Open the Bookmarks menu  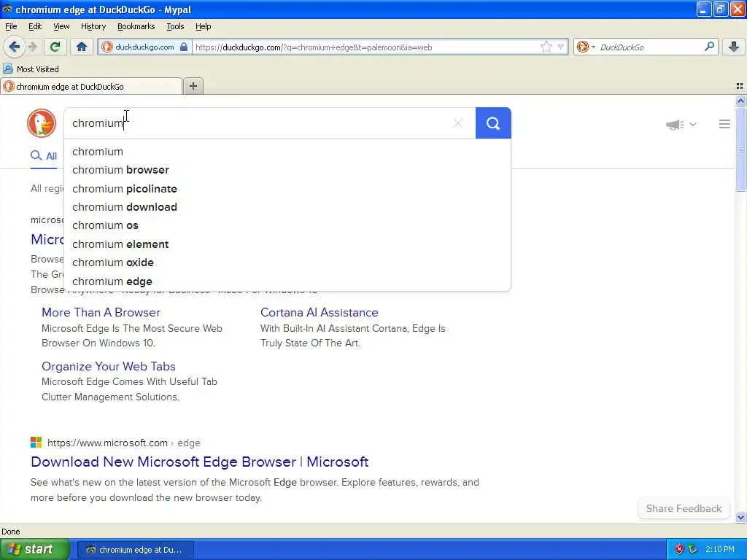(136, 26)
